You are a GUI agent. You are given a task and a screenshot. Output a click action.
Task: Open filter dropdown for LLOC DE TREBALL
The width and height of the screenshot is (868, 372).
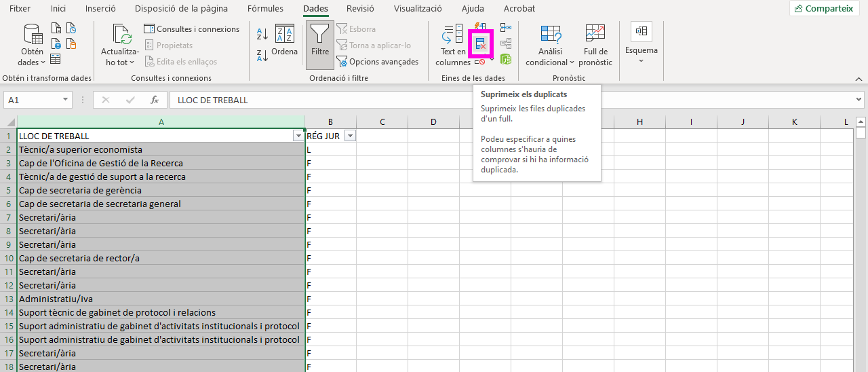click(298, 136)
